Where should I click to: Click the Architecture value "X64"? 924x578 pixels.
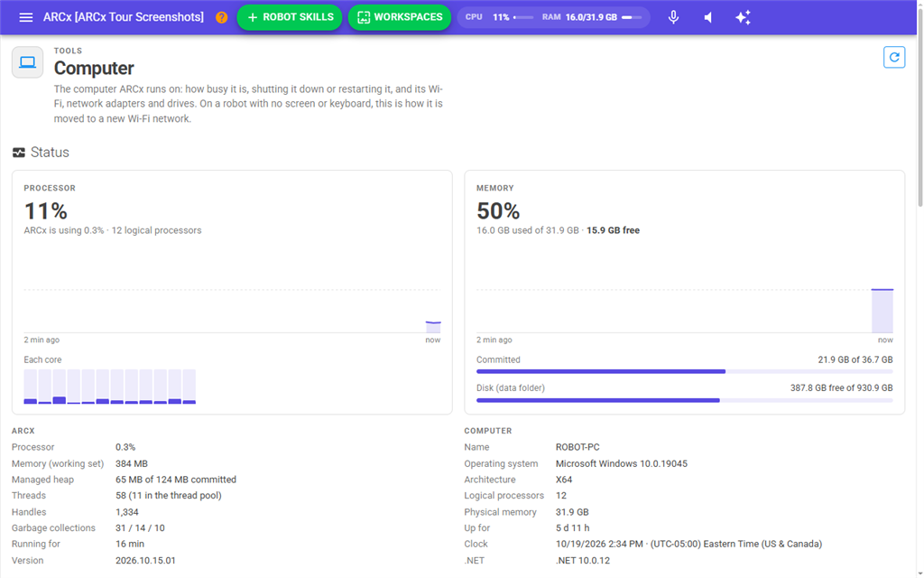pos(564,480)
